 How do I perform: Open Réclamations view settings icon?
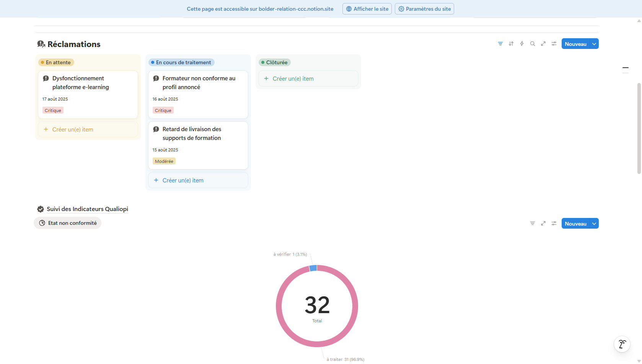[554, 44]
